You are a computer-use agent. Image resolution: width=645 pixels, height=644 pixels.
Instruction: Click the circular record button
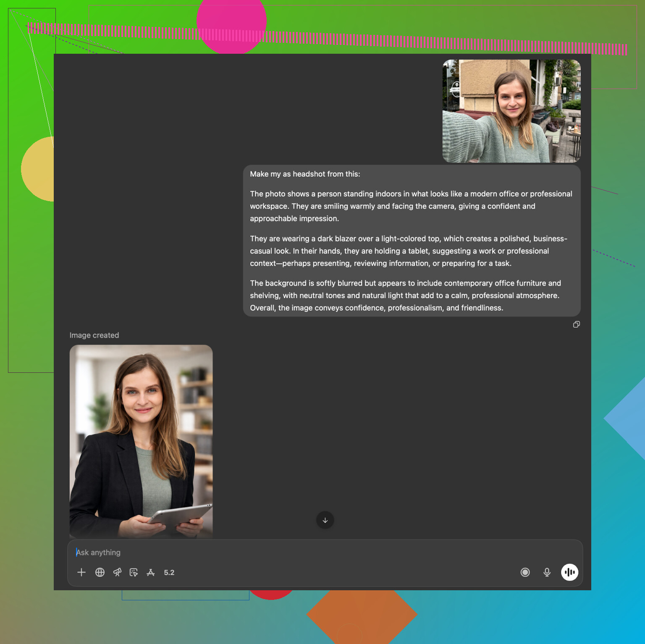point(525,572)
